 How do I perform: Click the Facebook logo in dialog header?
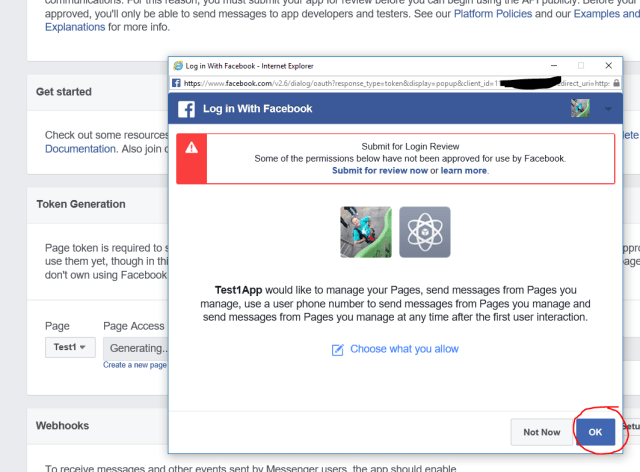[x=187, y=109]
